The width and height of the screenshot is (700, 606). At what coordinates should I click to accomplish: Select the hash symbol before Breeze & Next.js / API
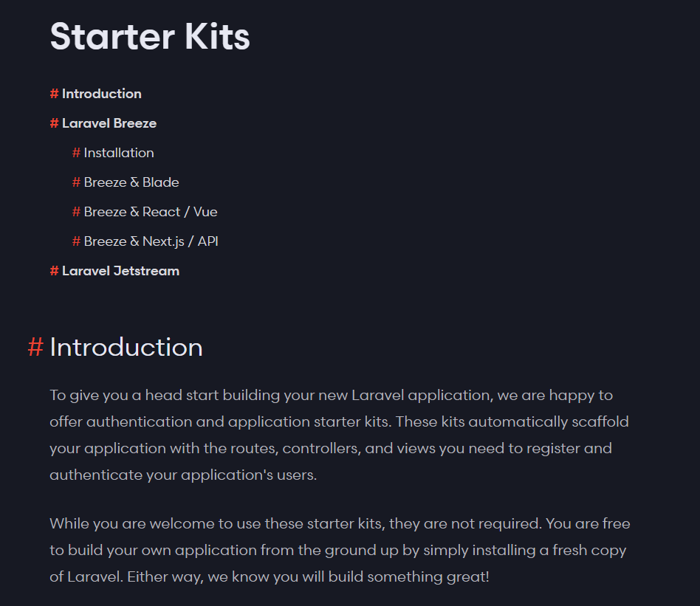click(76, 241)
